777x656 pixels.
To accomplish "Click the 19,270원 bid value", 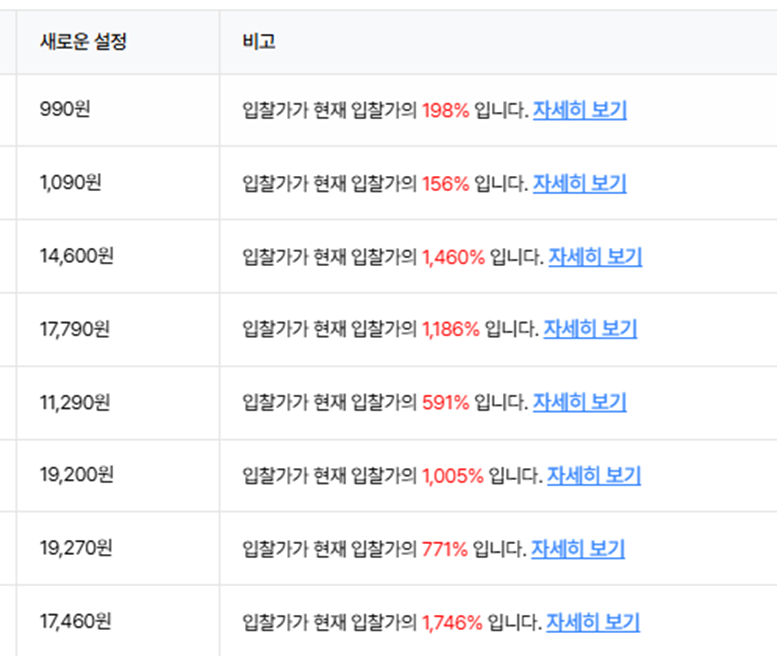I will tap(76, 548).
